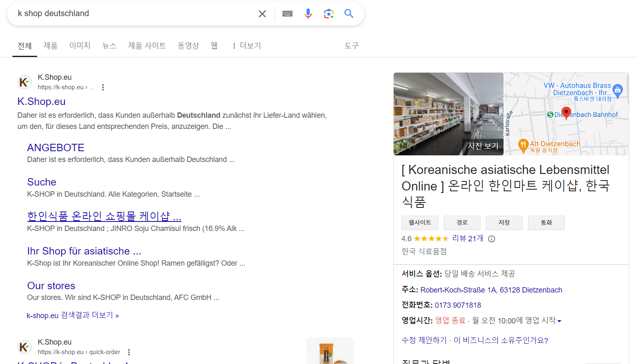Viewport: 637px width, 364px height.
Task: Click into the search input field
Action: point(134,14)
